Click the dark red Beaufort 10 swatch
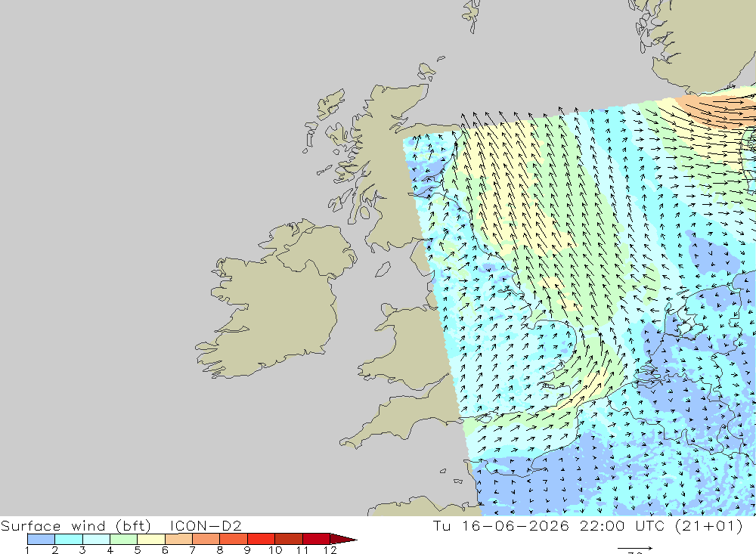The image size is (756, 554). pyautogui.click(x=288, y=539)
